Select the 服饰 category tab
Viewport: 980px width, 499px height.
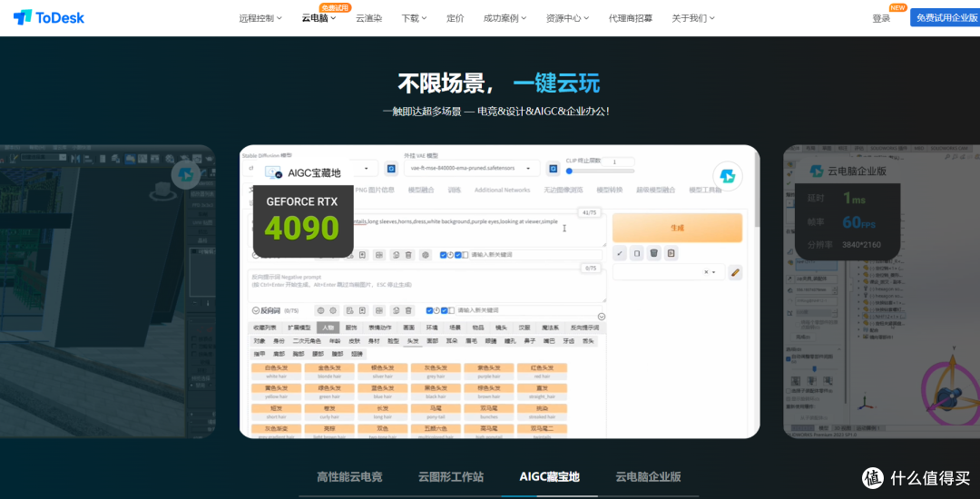pyautogui.click(x=351, y=328)
